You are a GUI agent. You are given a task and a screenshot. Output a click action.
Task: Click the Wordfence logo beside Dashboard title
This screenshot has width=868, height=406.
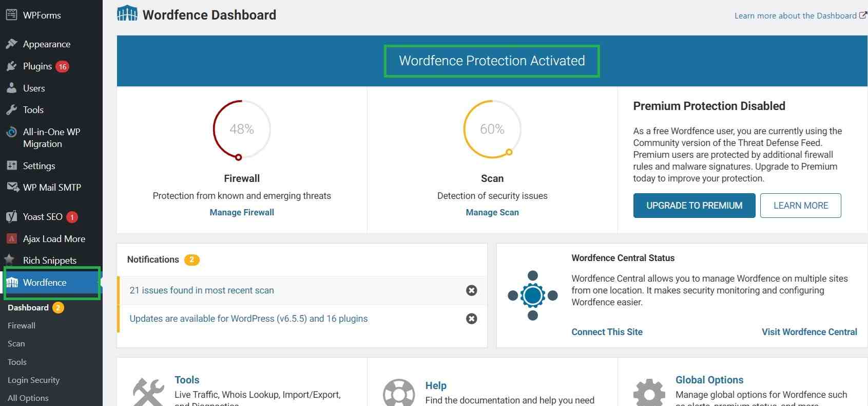127,13
